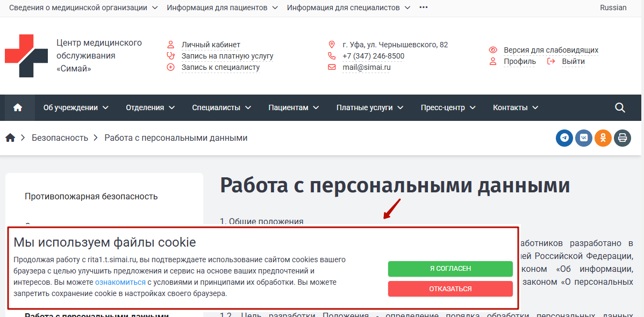
Task: Open 'ознакомиться' link in cookie notice
Action: click(120, 282)
